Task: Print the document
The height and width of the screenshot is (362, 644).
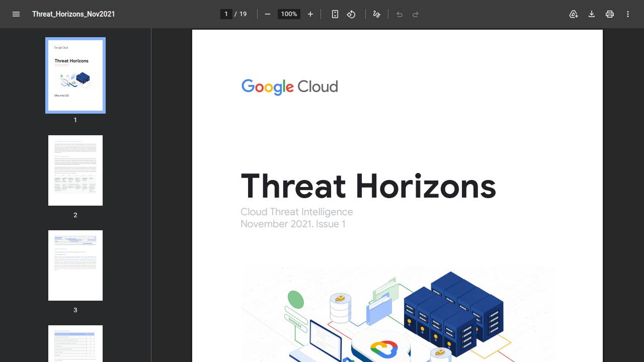Action: click(x=610, y=14)
